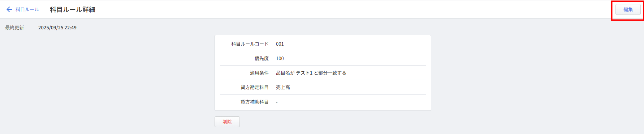Select the 科目ルール詳細 page title

[73, 9]
